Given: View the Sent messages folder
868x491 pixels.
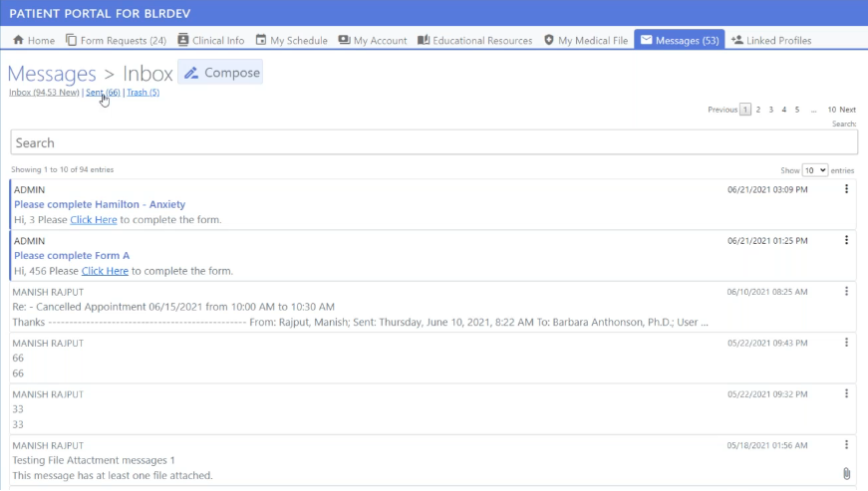Looking at the screenshot, I should 102,93.
